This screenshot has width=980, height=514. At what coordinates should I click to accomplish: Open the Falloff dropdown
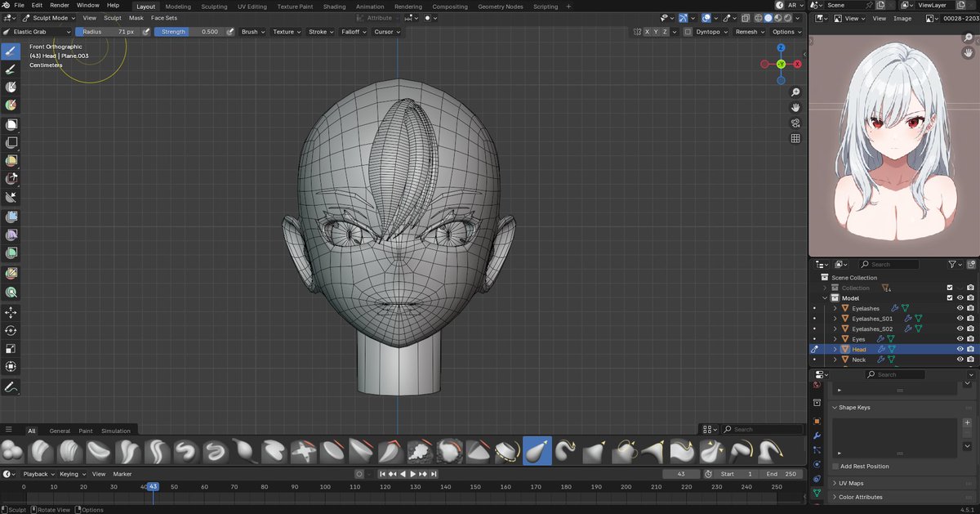353,32
